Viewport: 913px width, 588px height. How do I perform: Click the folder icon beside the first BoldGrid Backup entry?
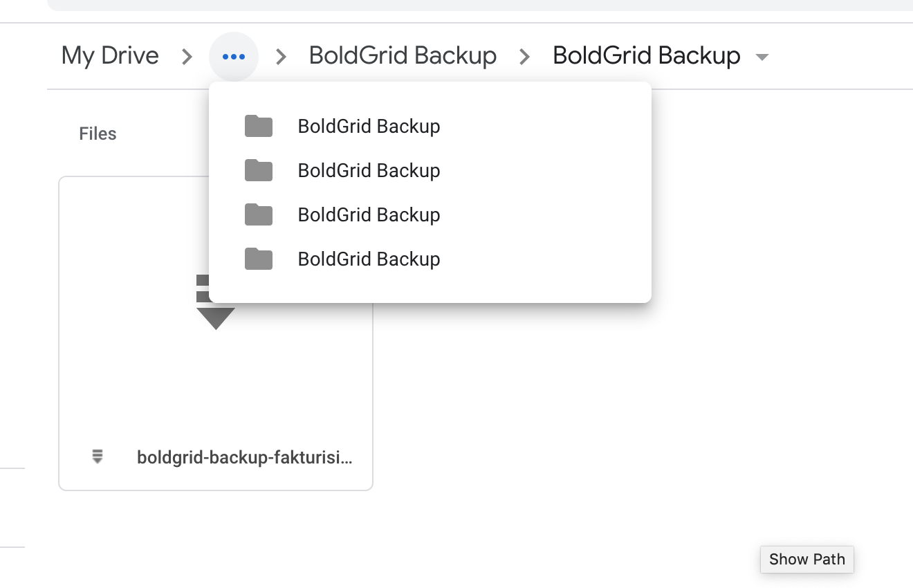[x=259, y=126]
